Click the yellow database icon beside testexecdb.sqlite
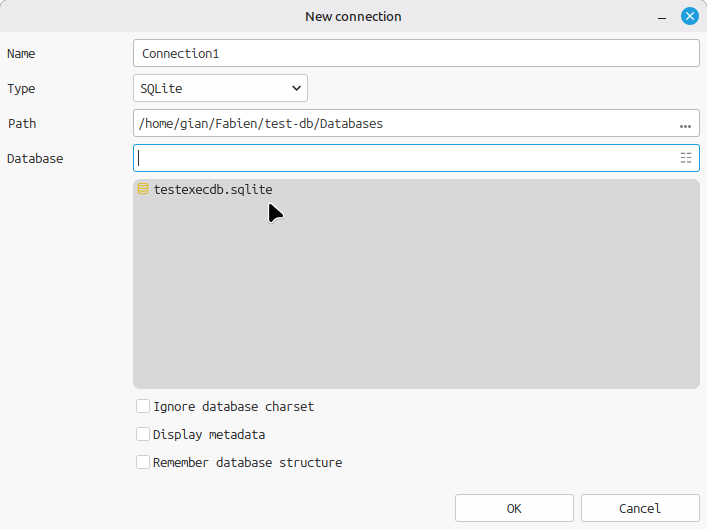Viewport: 707px width, 529px height. [142, 189]
